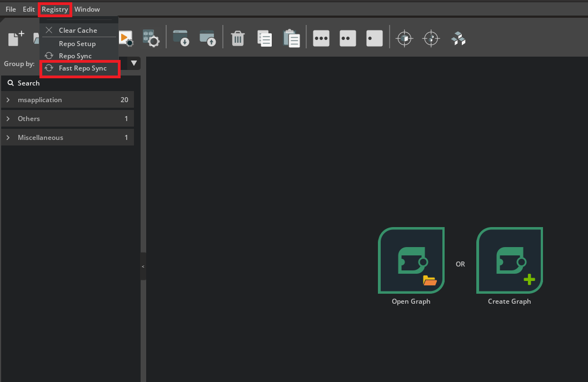588x382 pixels.
Task: Expand the msapplication group
Action: point(8,99)
